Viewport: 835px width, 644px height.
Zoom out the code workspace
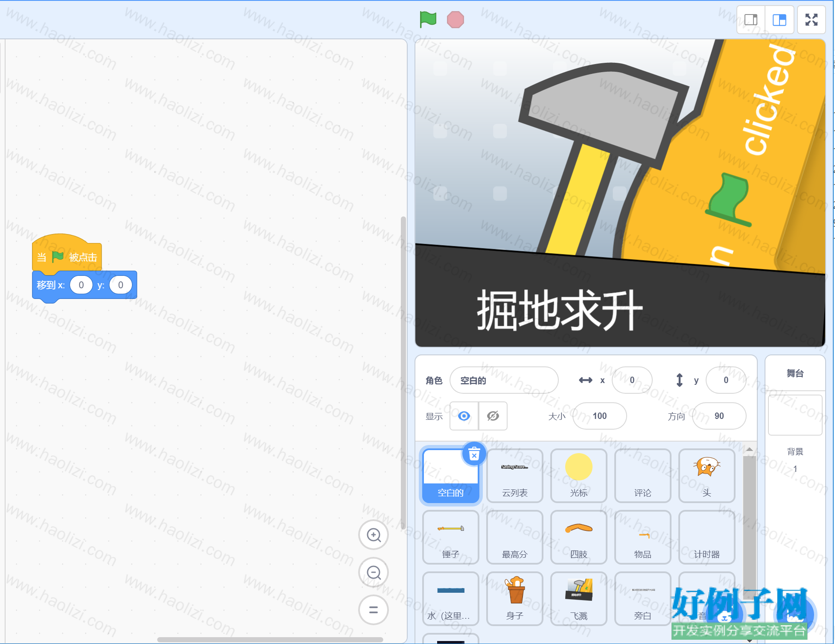click(374, 572)
